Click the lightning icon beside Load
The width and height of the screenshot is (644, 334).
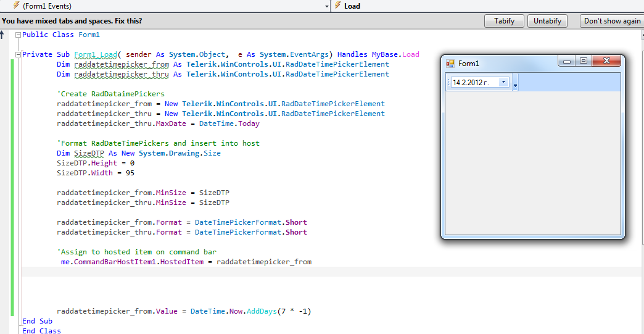coord(337,6)
